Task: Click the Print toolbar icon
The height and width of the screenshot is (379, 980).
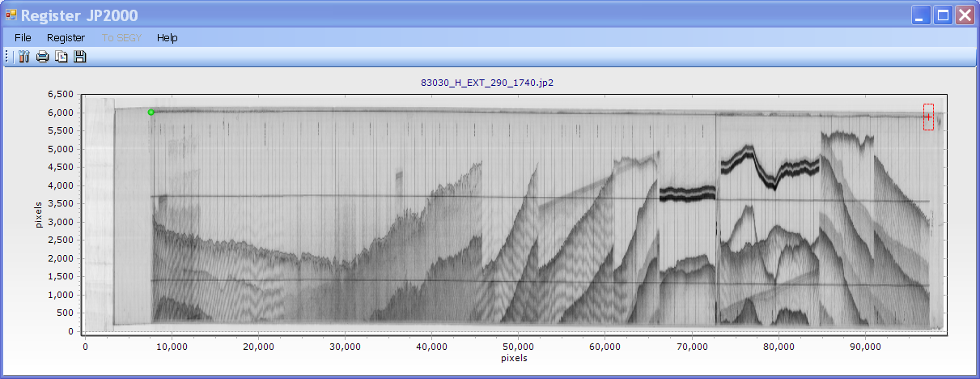Action: 42,57
